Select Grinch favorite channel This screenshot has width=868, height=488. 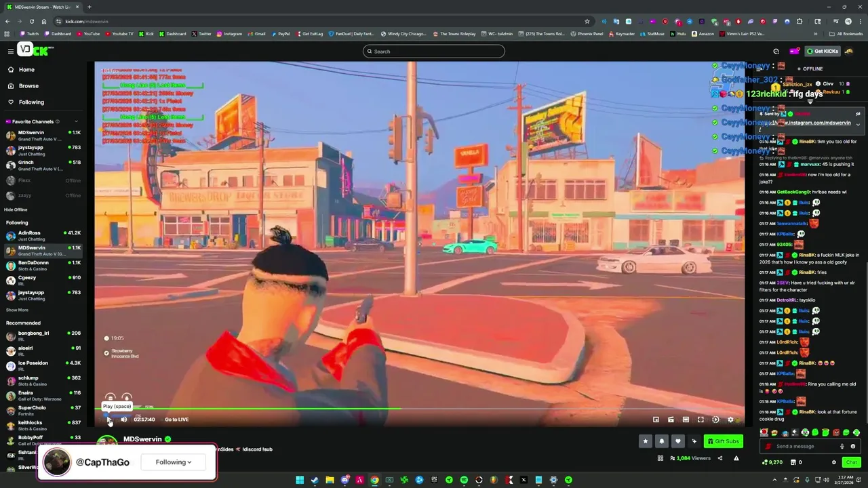pos(43,165)
